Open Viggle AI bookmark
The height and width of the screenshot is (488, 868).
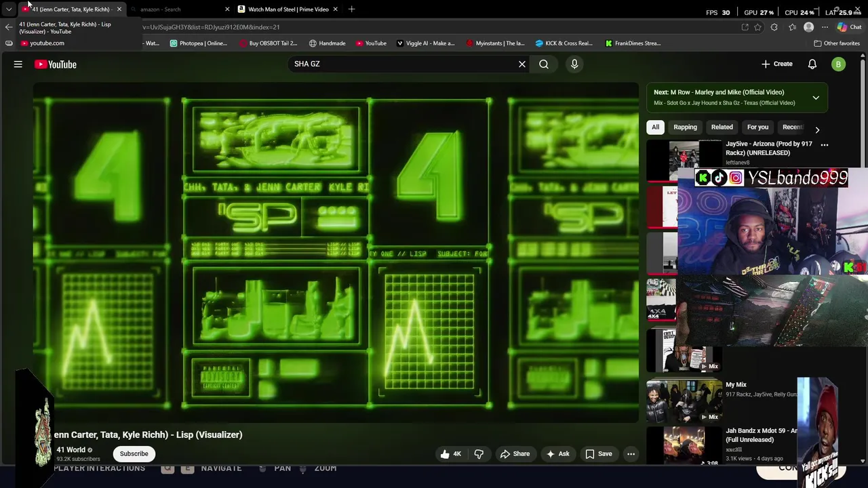425,43
